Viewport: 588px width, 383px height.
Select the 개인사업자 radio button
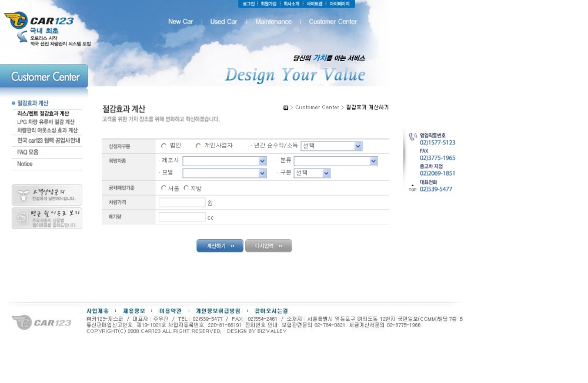click(x=198, y=146)
